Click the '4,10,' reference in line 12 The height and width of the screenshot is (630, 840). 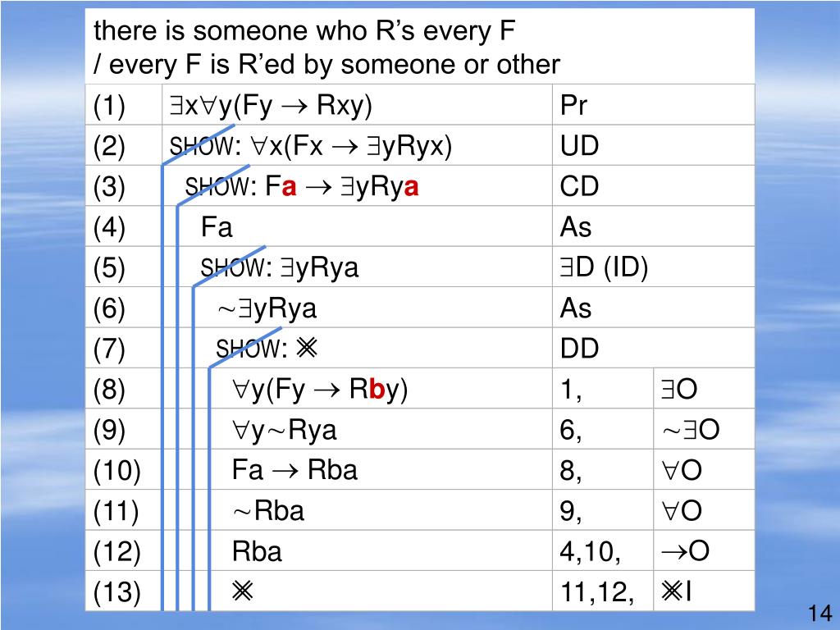point(591,552)
